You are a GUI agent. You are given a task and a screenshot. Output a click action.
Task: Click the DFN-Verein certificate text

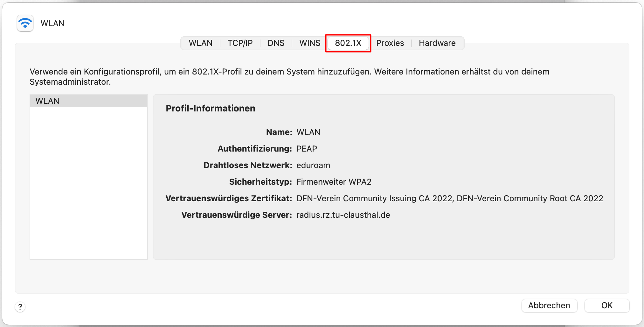449,198
